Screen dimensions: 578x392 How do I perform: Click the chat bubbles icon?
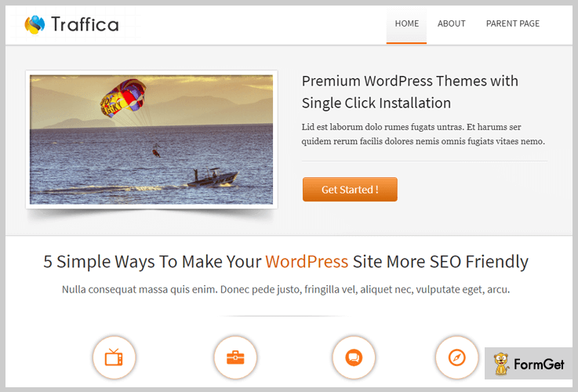coord(354,358)
